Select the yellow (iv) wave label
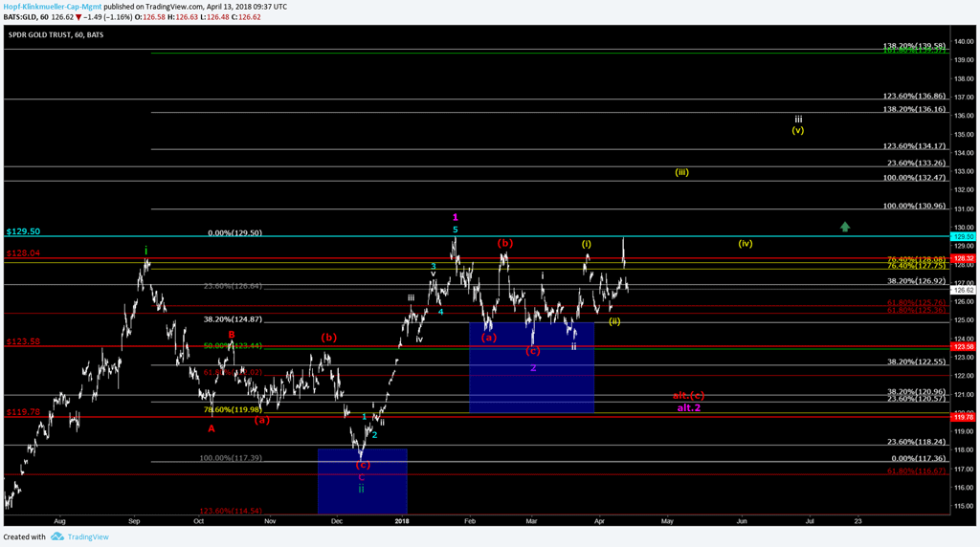The width and height of the screenshot is (980, 547). coord(746,243)
